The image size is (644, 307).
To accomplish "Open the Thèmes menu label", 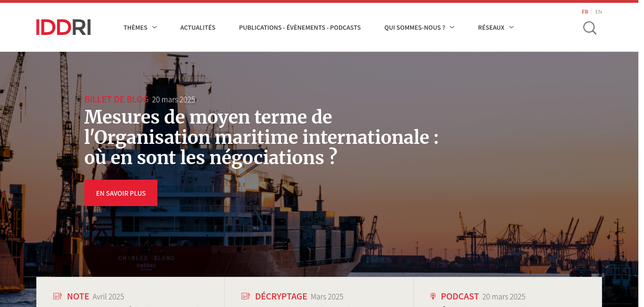I will point(135,27).
